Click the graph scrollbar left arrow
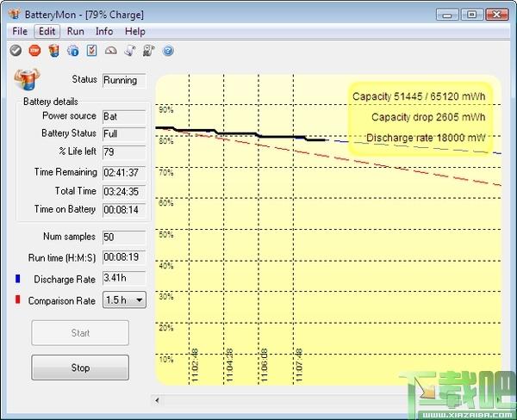 point(158,400)
